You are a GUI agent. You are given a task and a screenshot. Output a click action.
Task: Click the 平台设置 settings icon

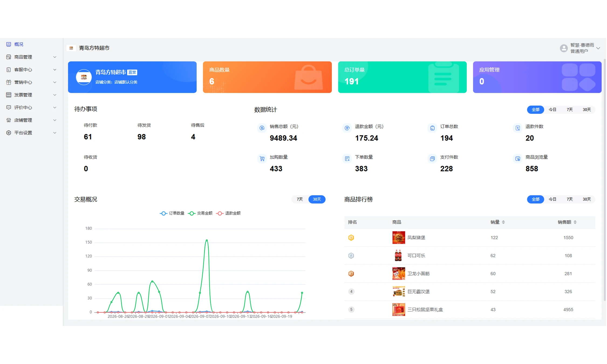(9, 133)
